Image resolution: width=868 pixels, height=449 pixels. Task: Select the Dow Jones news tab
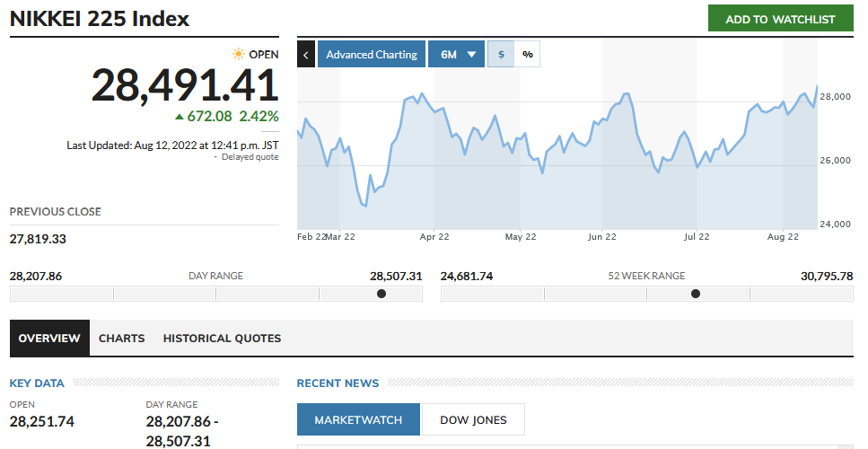click(x=473, y=419)
